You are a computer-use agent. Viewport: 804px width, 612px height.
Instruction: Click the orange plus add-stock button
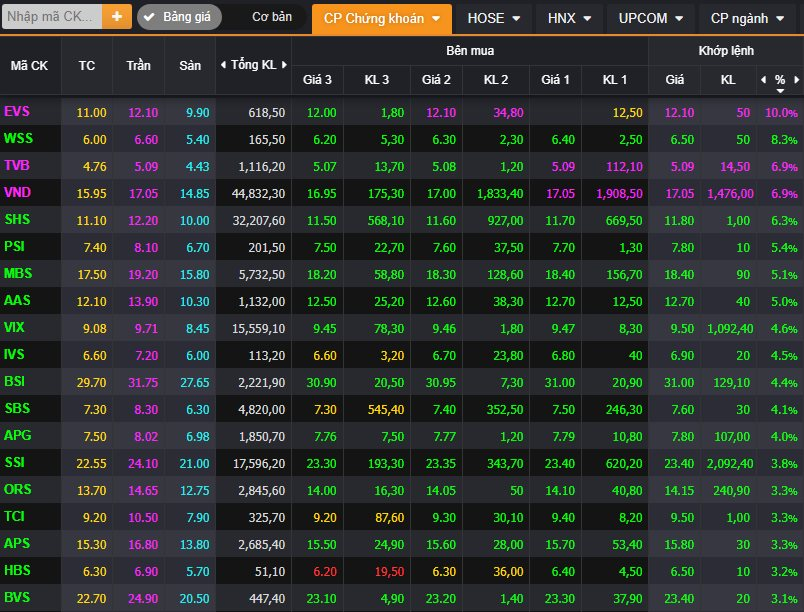[x=117, y=16]
